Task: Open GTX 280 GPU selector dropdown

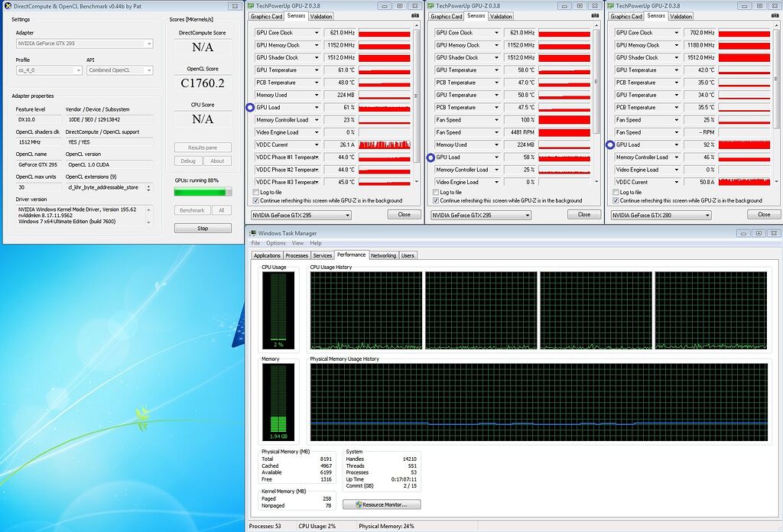Action: [661, 215]
